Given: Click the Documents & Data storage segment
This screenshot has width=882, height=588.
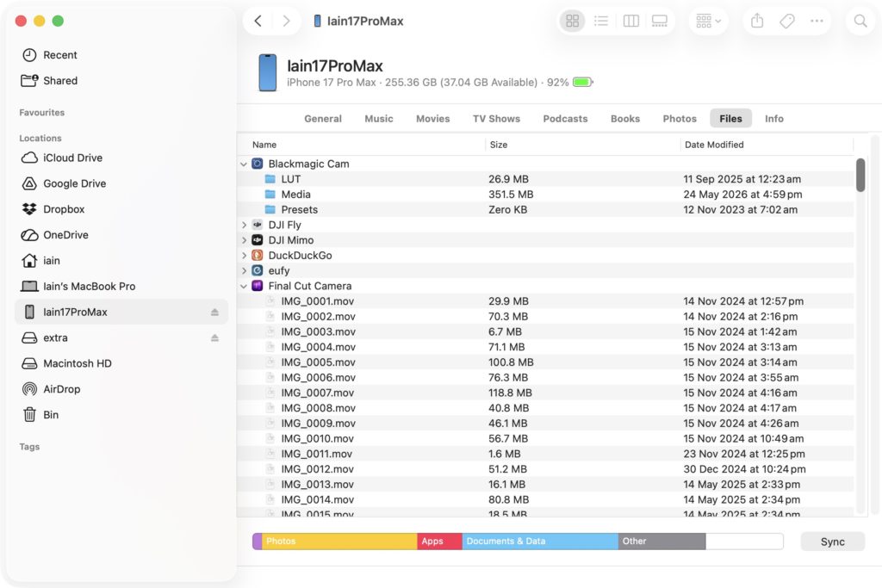Looking at the screenshot, I should [x=540, y=542].
